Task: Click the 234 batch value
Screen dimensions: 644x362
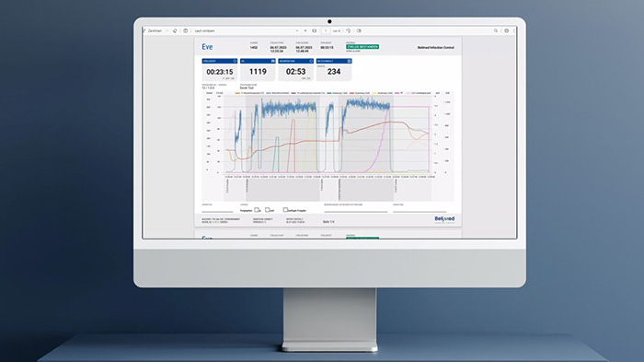Action: point(334,72)
